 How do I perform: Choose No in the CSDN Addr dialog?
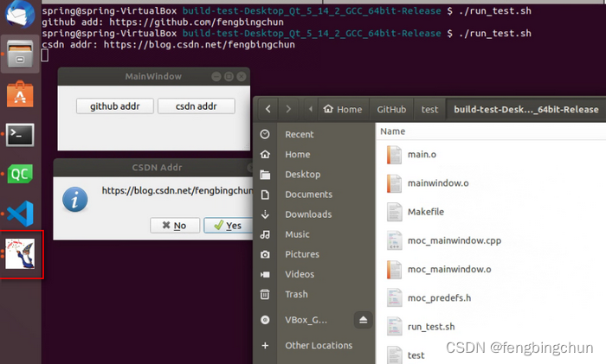click(175, 226)
